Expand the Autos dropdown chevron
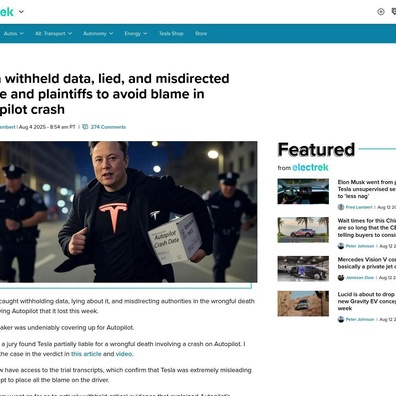Image resolution: width=396 pixels, height=396 pixels. pos(22,34)
